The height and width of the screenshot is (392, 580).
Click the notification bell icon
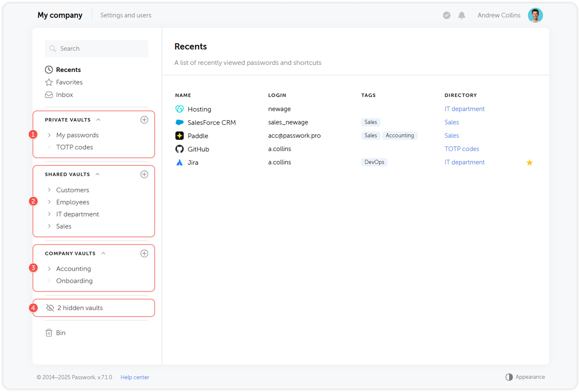tap(461, 15)
